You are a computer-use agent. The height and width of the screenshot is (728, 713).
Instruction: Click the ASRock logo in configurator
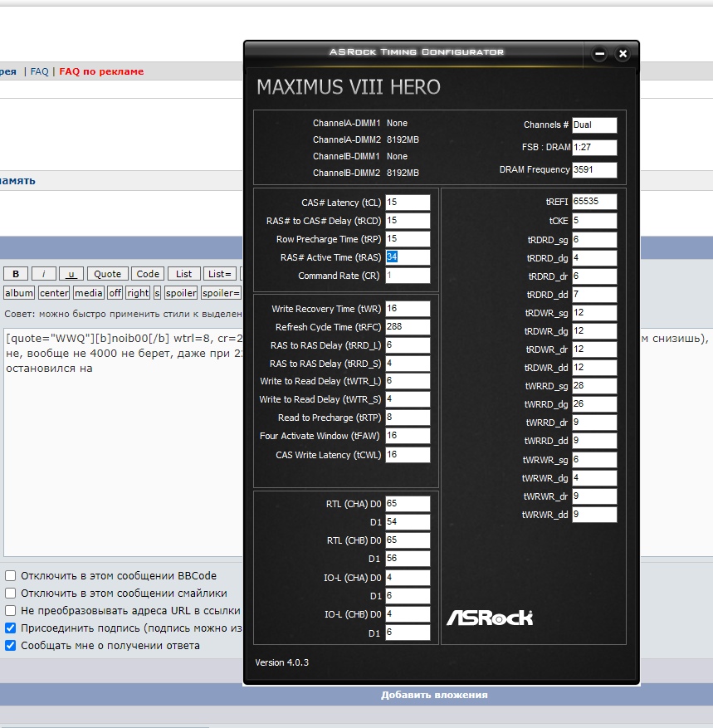click(490, 618)
